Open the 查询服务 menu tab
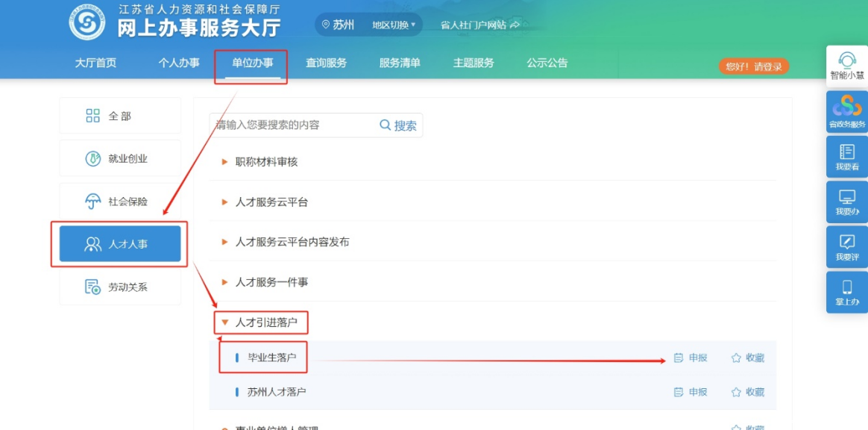 coord(326,63)
